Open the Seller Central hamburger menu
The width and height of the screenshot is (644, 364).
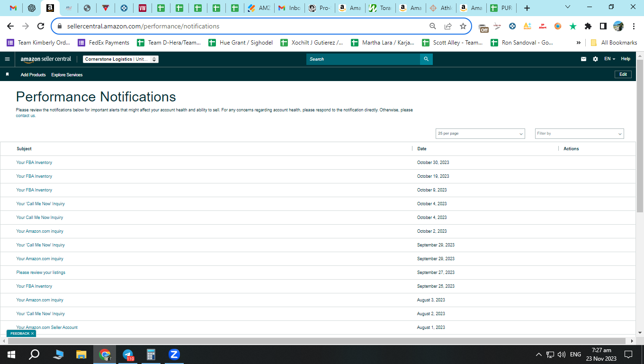pyautogui.click(x=7, y=59)
